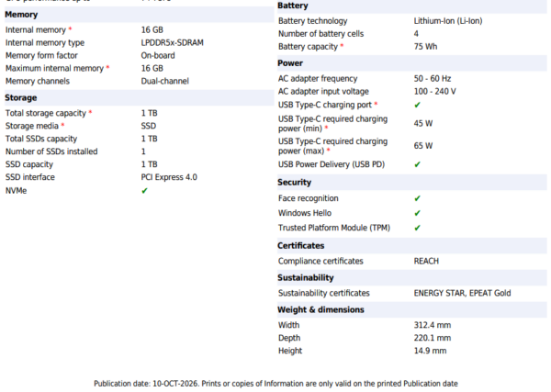Click the Memory channels label

click(38, 81)
